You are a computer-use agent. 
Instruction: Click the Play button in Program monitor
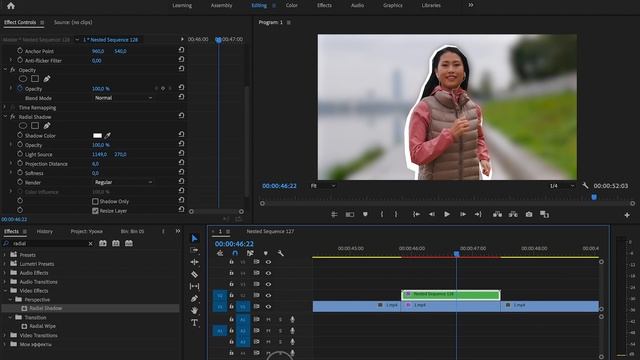coord(447,214)
